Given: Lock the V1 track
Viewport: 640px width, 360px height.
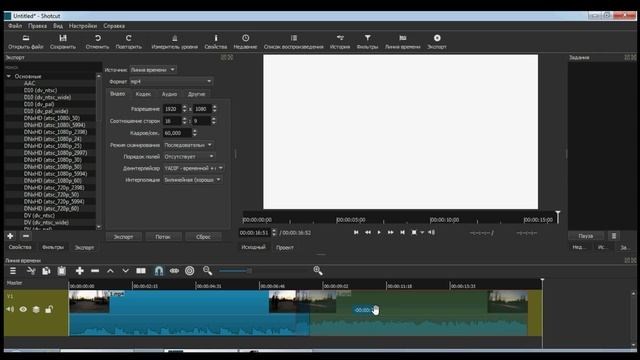Looking at the screenshot, I should click(x=49, y=309).
